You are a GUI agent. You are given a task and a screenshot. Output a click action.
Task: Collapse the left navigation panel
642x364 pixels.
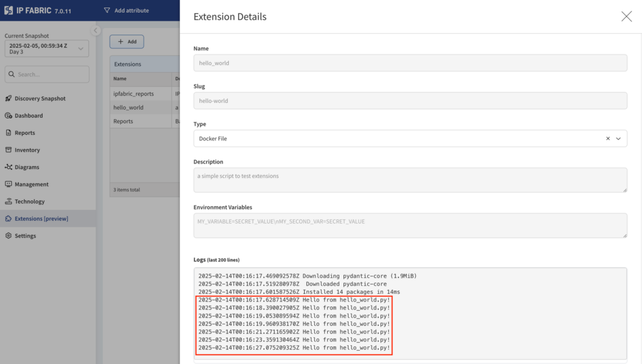[x=95, y=29]
